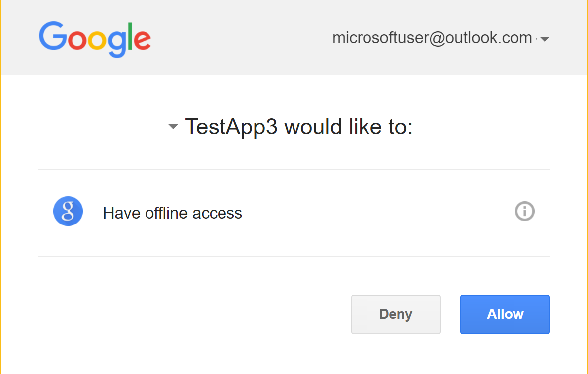This screenshot has width=588, height=374.
Task: Open info icon for offline access
Action: click(524, 211)
